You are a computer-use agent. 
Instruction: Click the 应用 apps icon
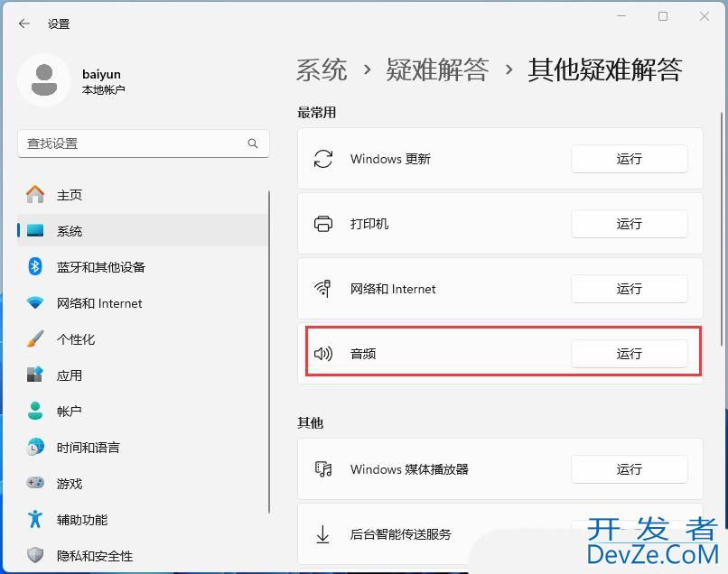[35, 375]
